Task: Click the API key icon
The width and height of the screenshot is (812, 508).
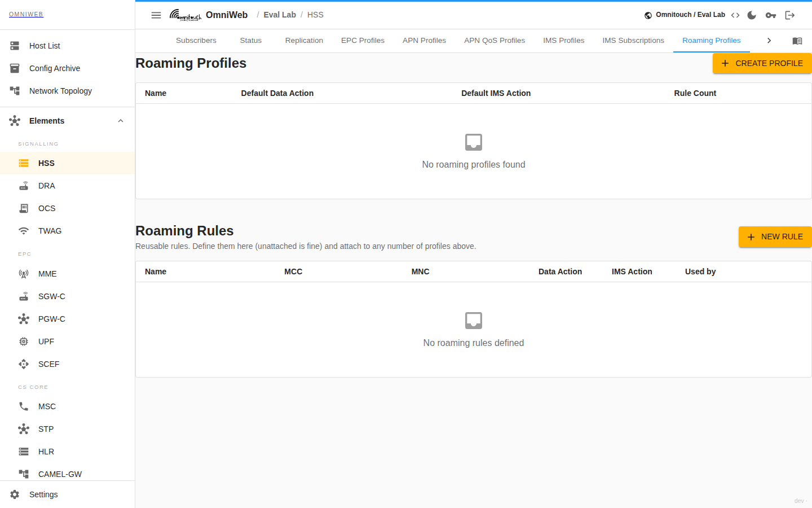Action: pyautogui.click(x=771, y=15)
